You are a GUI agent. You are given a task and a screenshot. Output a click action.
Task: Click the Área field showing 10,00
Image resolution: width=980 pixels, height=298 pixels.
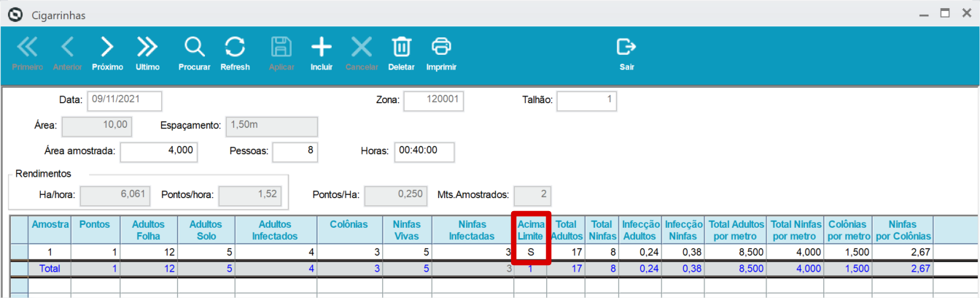(x=97, y=126)
